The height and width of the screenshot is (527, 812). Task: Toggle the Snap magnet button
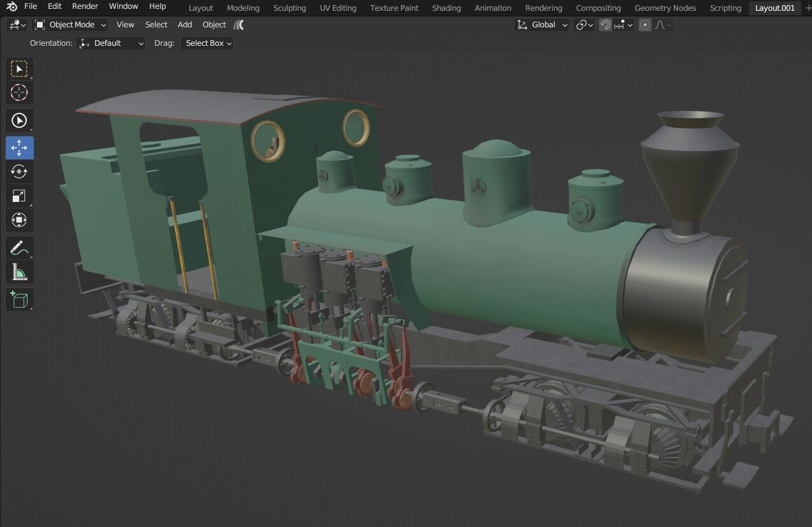(x=605, y=25)
